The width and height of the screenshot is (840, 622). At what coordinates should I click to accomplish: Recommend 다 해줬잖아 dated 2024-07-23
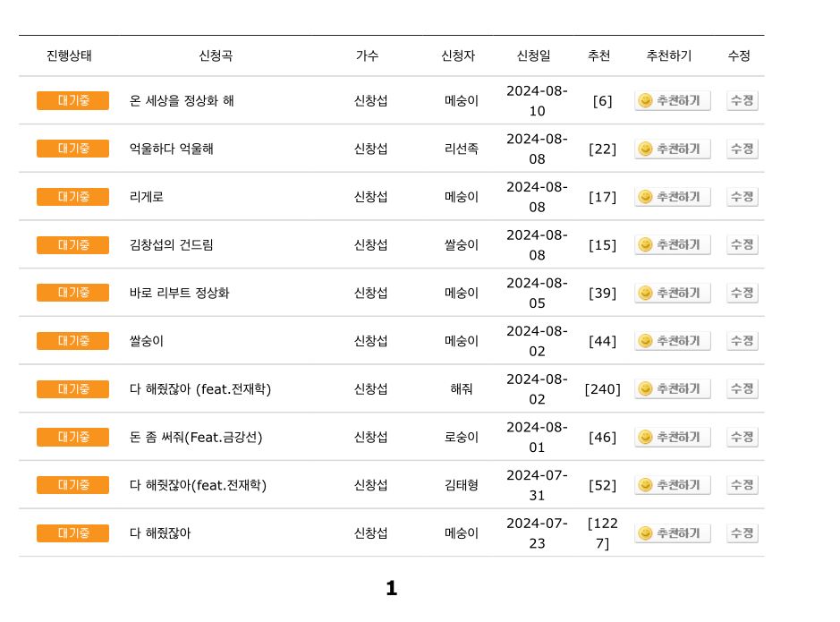pos(673,533)
